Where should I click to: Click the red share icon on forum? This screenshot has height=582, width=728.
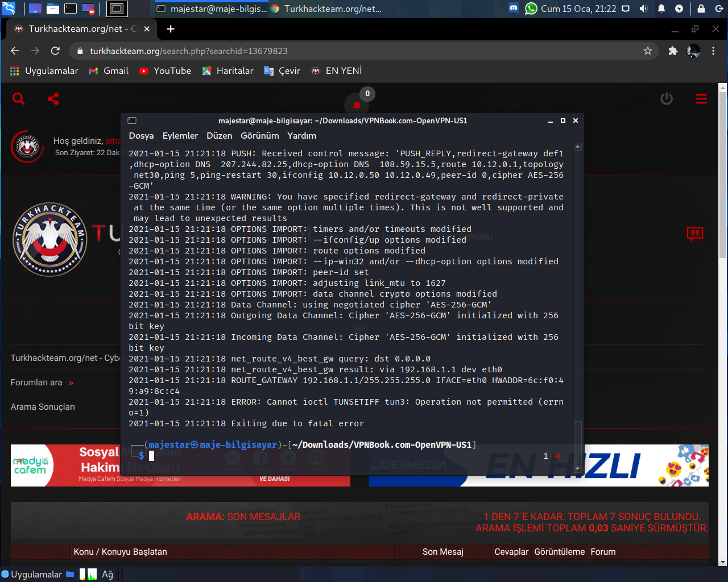pyautogui.click(x=53, y=99)
